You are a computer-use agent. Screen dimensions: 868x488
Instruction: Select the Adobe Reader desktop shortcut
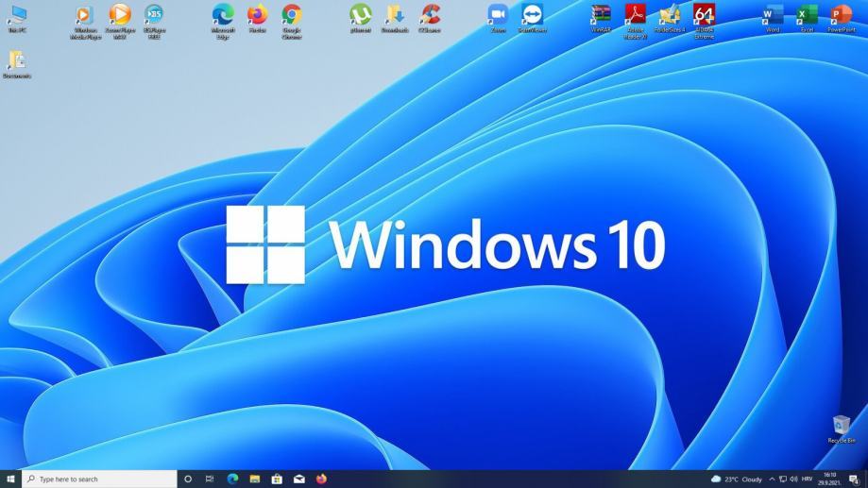tap(636, 22)
